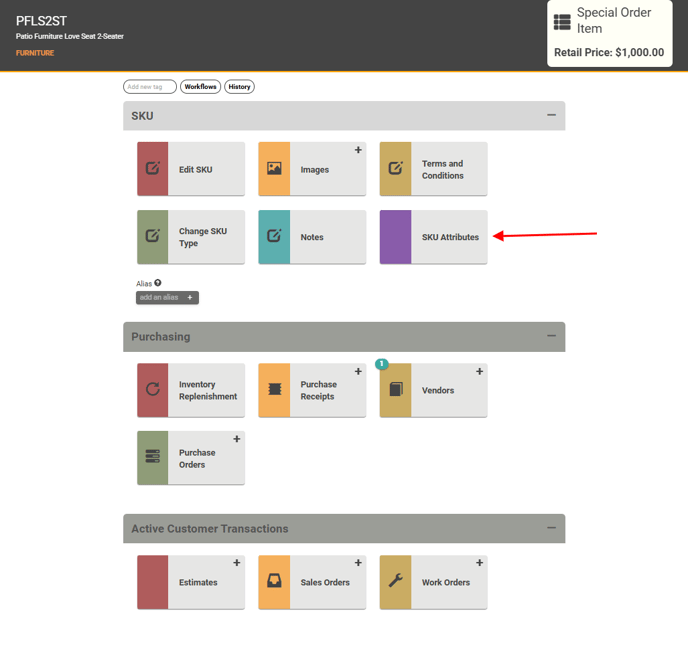Screen dimensions: 688x655
Task: Open the Images picture icon tile
Action: 274,169
